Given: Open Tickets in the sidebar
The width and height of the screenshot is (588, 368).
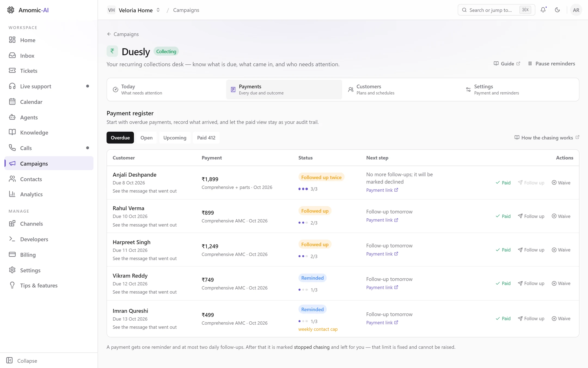Looking at the screenshot, I should click(x=49, y=71).
